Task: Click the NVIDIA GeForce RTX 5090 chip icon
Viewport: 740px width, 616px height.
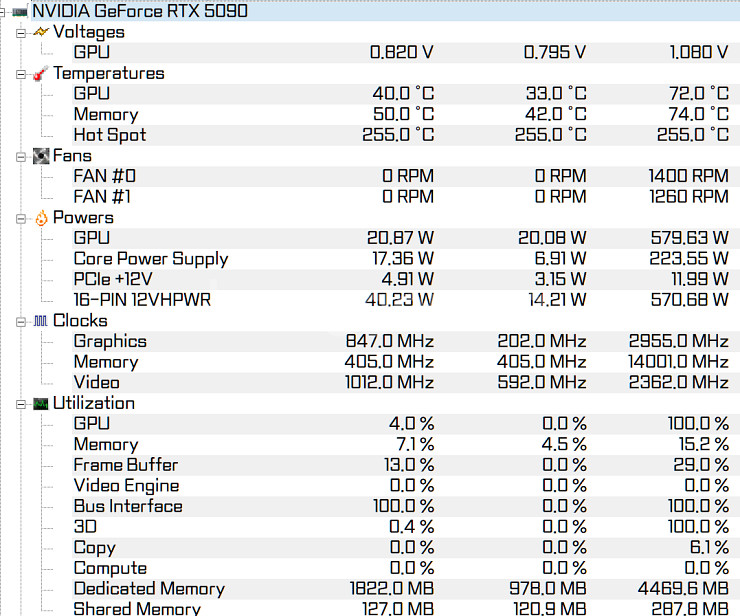Action: tap(19, 12)
